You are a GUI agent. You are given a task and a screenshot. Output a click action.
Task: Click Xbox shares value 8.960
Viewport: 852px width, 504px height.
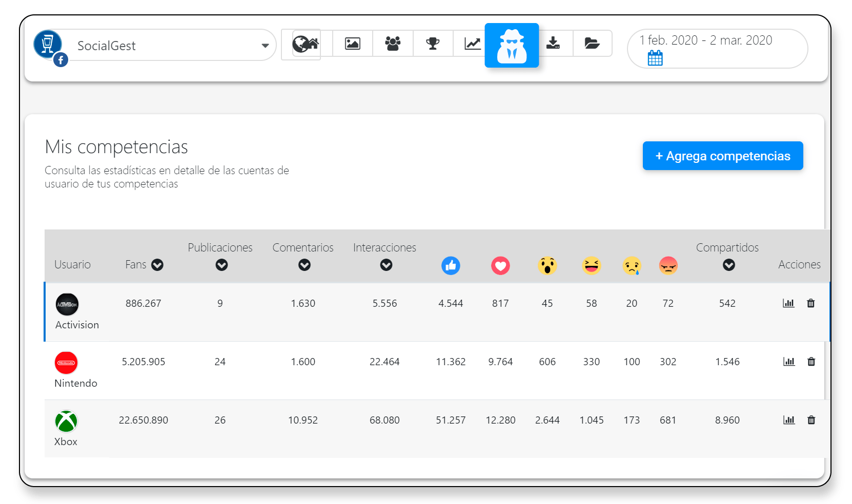point(727,420)
